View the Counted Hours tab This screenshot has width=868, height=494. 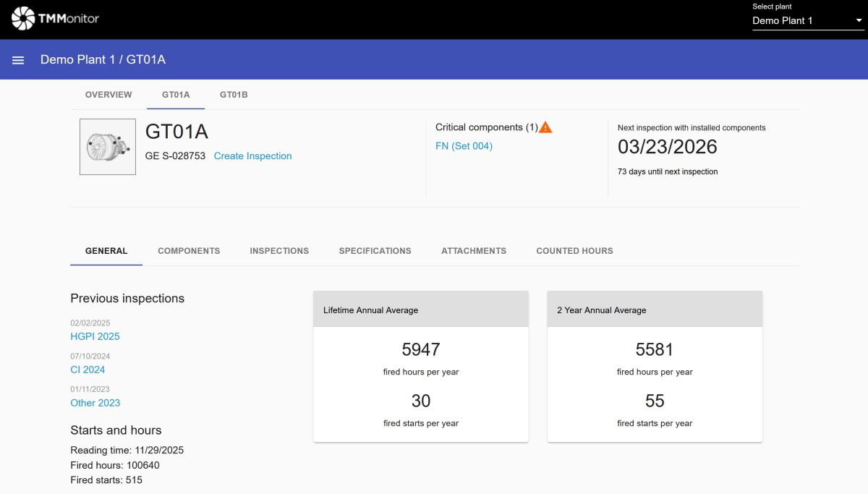coord(574,251)
